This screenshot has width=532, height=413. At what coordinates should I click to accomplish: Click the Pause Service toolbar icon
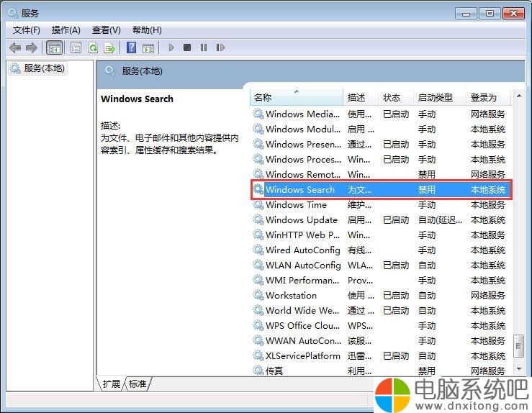204,47
